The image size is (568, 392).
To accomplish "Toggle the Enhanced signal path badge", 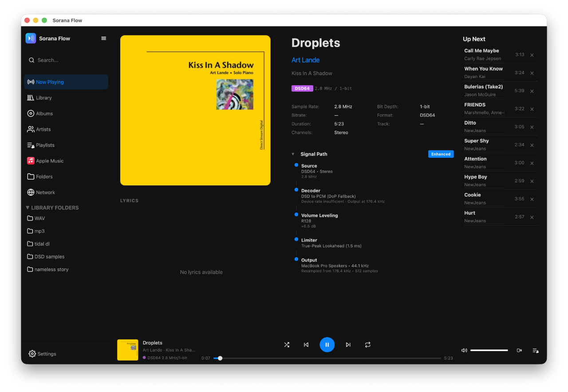I will [x=441, y=154].
